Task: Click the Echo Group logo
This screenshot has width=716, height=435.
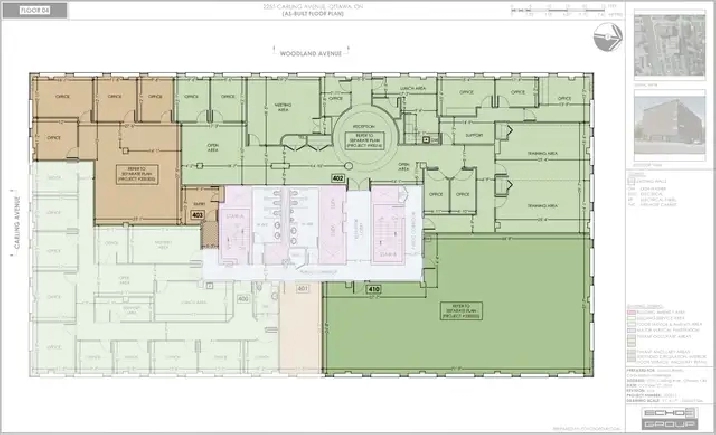Action: [666, 416]
